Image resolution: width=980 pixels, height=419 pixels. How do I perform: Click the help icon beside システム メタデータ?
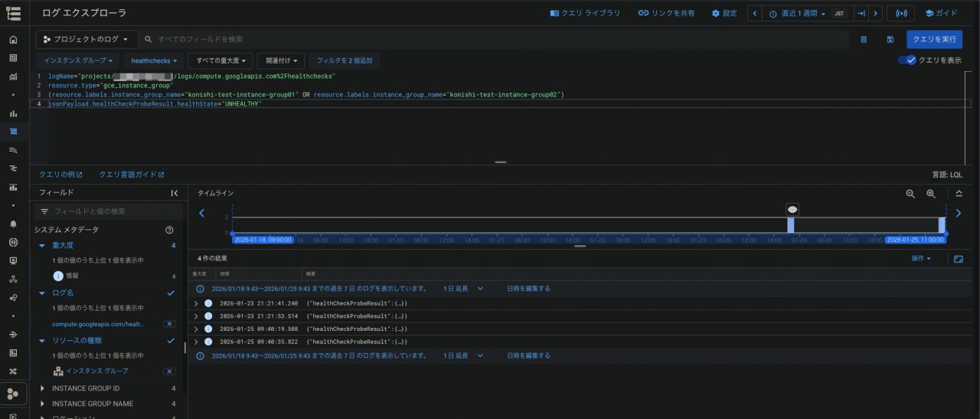(169, 230)
